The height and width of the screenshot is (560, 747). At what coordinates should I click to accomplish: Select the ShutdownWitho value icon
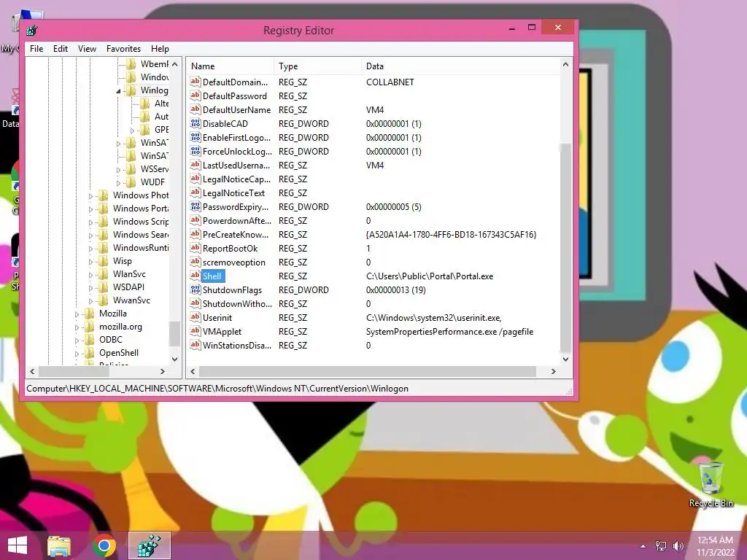pos(196,303)
